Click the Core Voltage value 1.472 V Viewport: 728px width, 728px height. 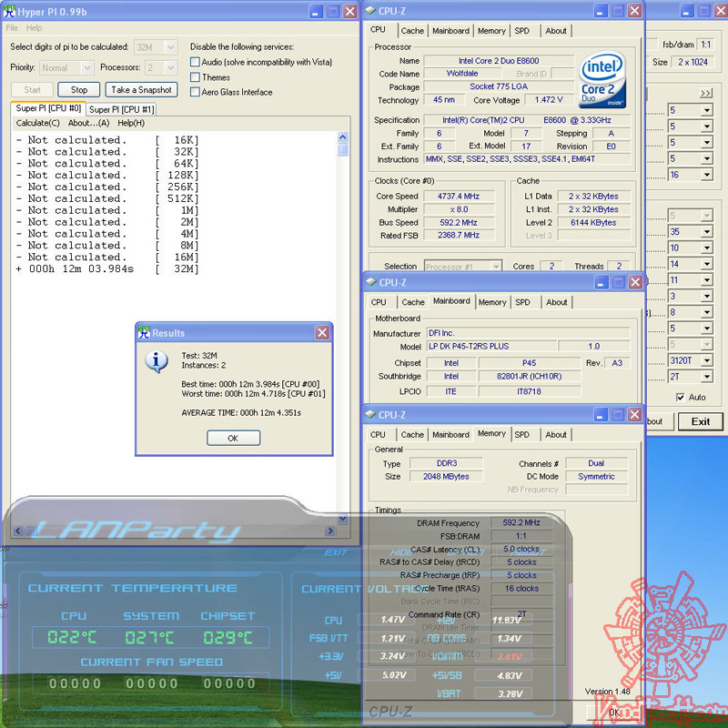[549, 100]
